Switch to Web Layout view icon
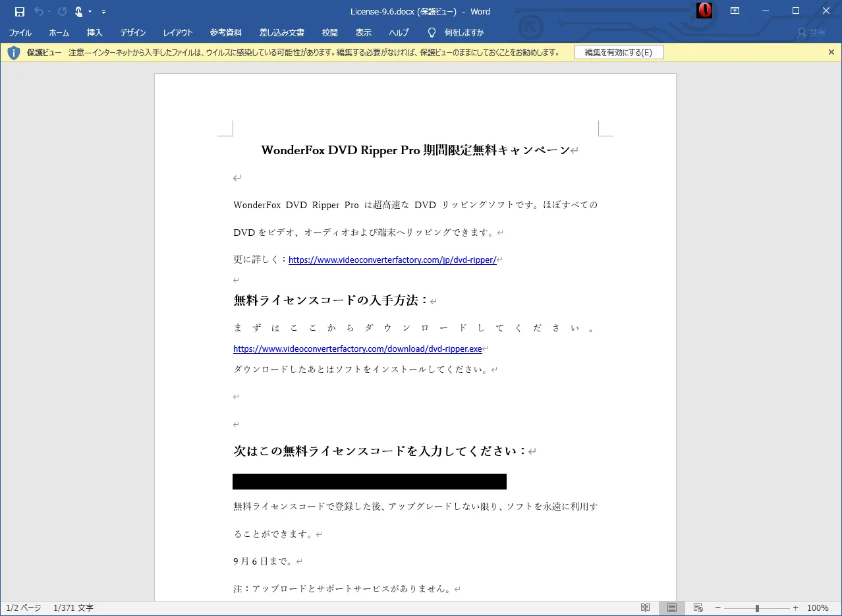This screenshot has height=616, width=842. pyautogui.click(x=698, y=607)
